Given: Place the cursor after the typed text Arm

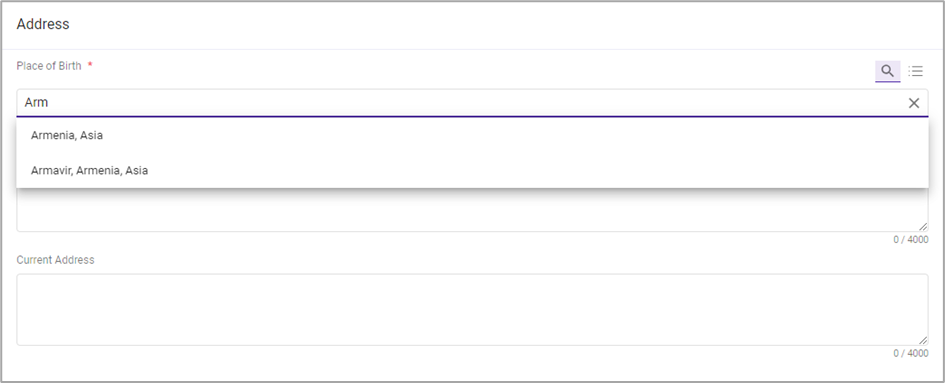Looking at the screenshot, I should (49, 103).
